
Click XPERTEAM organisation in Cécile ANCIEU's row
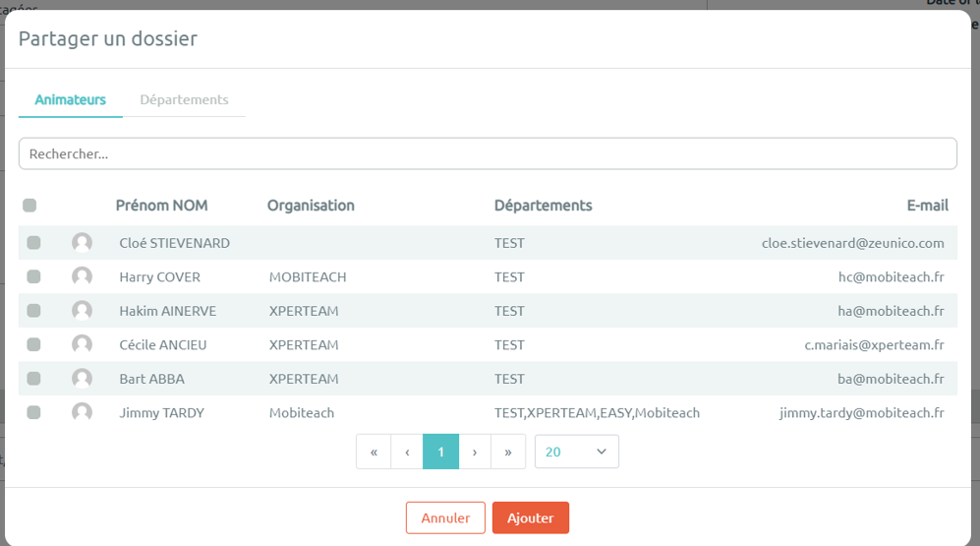coord(304,344)
